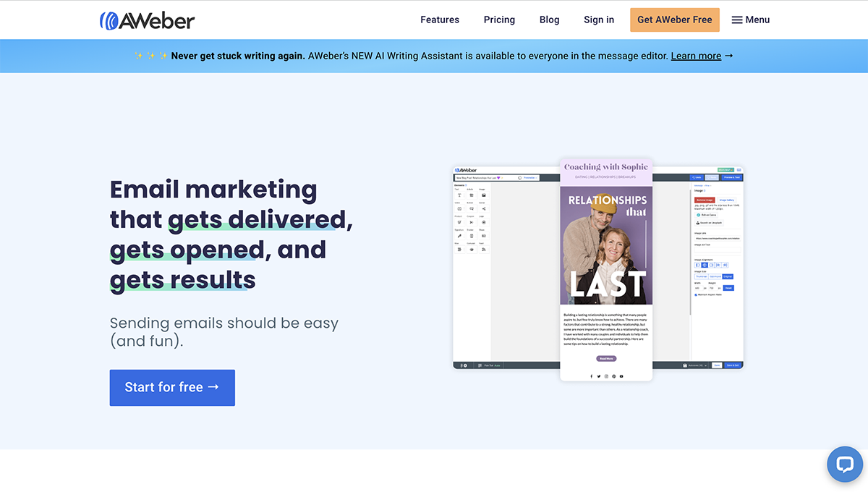Image resolution: width=868 pixels, height=492 pixels.
Task: Open the Blog from the navigation
Action: (x=549, y=20)
